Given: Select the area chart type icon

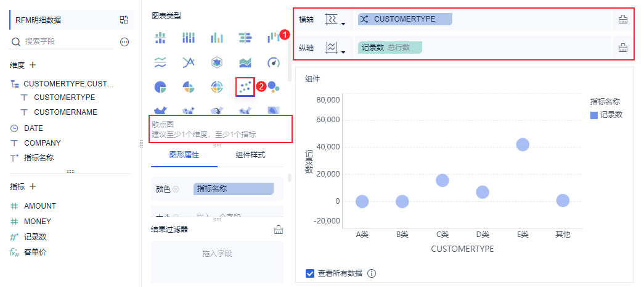Looking at the screenshot, I should tap(245, 62).
